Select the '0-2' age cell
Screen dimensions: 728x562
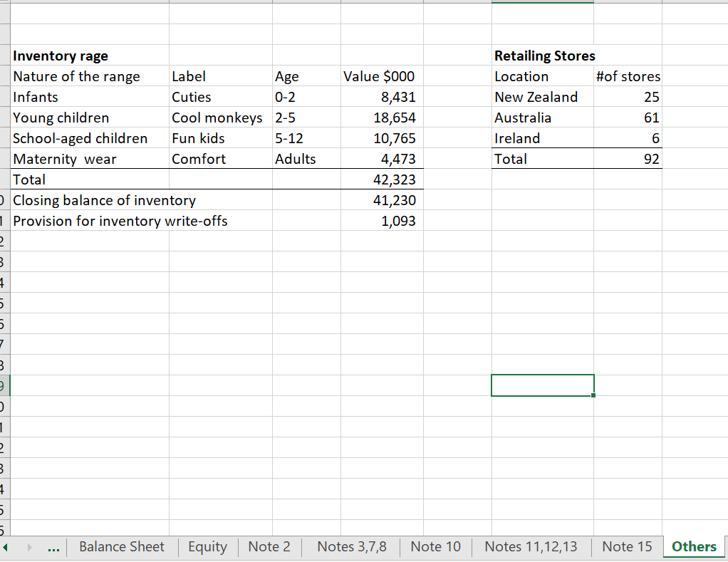pyautogui.click(x=306, y=97)
